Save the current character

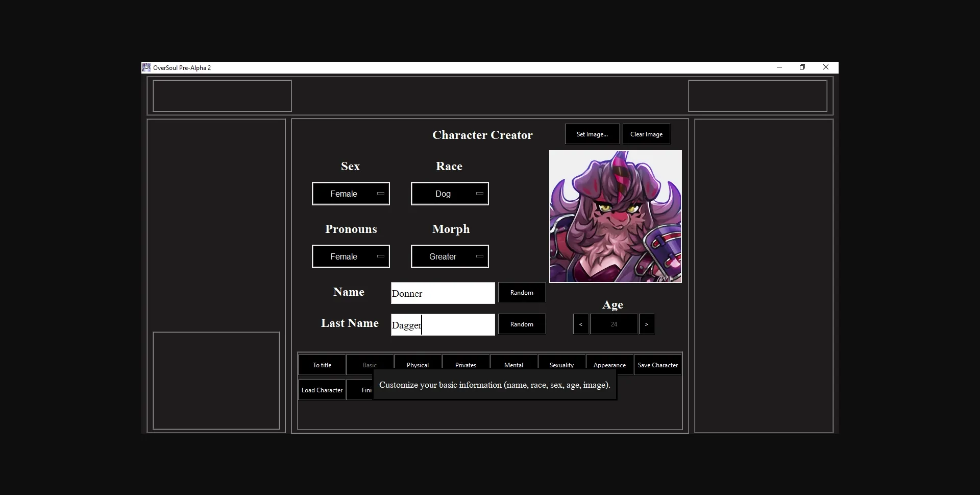pyautogui.click(x=657, y=365)
